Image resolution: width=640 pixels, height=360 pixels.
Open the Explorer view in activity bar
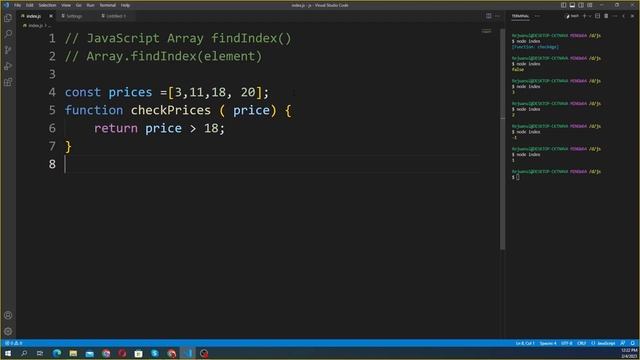[x=8, y=18]
